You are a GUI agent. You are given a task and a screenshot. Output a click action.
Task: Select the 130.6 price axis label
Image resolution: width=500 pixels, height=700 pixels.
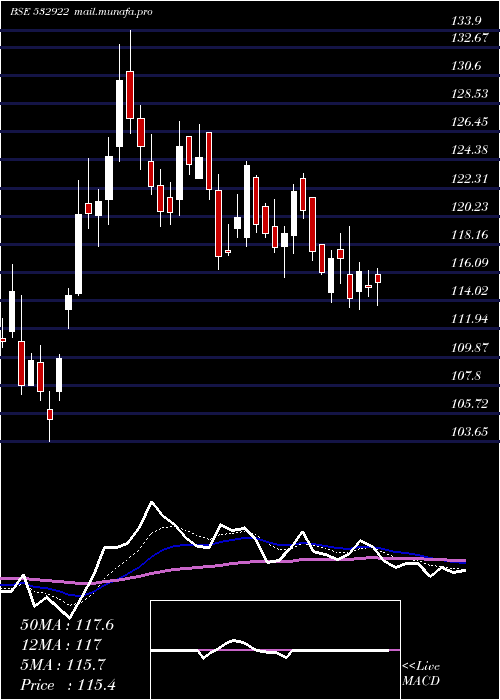tap(468, 67)
